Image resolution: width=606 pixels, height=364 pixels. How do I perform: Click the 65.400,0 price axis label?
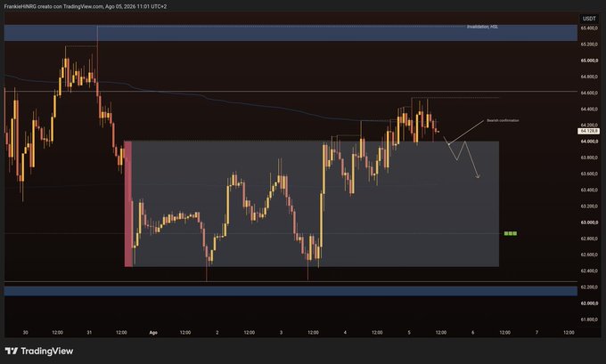click(589, 28)
